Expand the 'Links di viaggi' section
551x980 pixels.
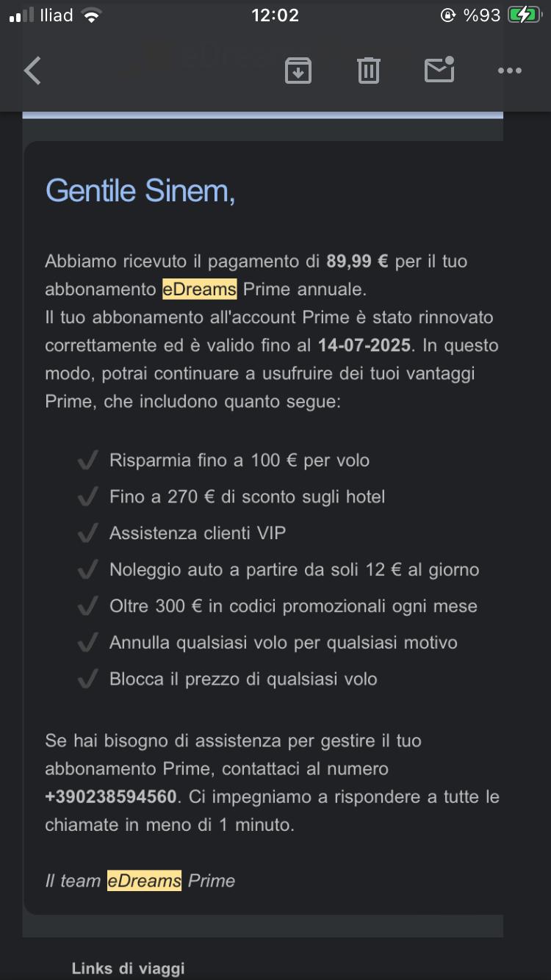point(126,968)
